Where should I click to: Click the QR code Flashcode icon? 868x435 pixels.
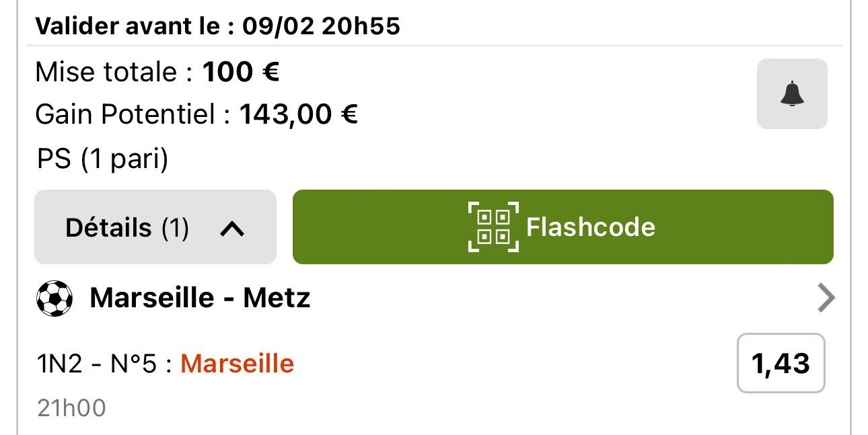tap(493, 227)
